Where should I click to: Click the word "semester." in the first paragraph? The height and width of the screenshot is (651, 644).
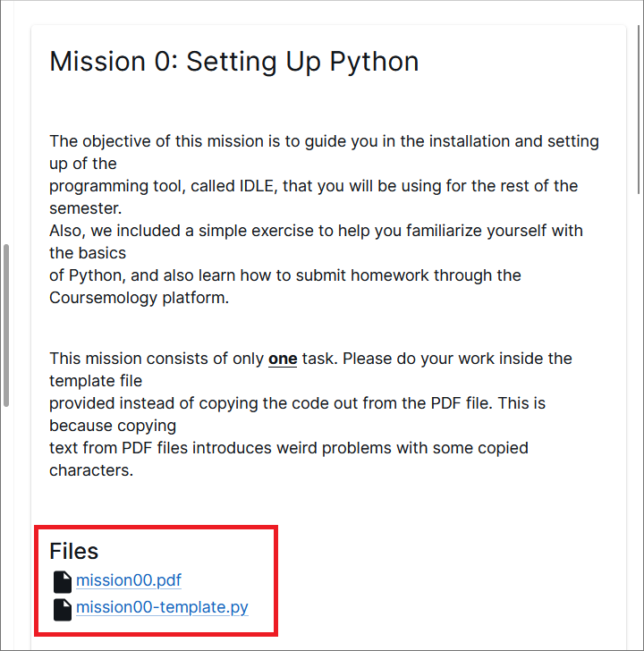[x=83, y=208]
